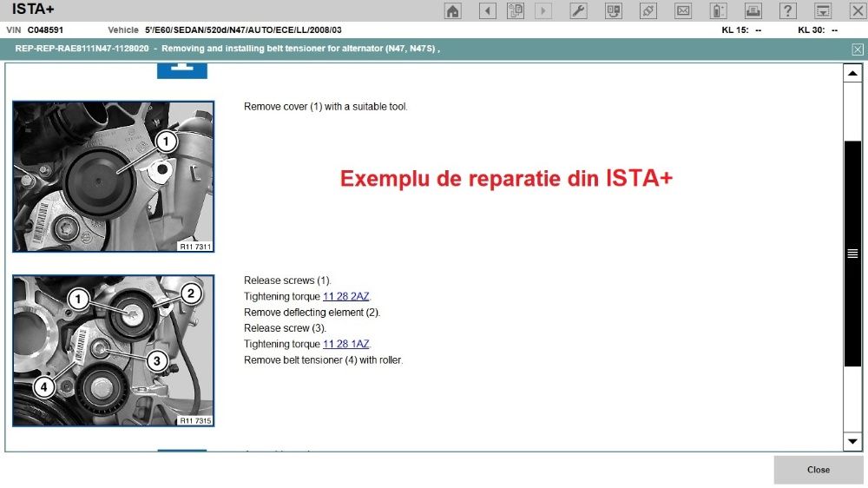
Task: Click the text 'Remove deflecting element (2).'
Action: [312, 313]
